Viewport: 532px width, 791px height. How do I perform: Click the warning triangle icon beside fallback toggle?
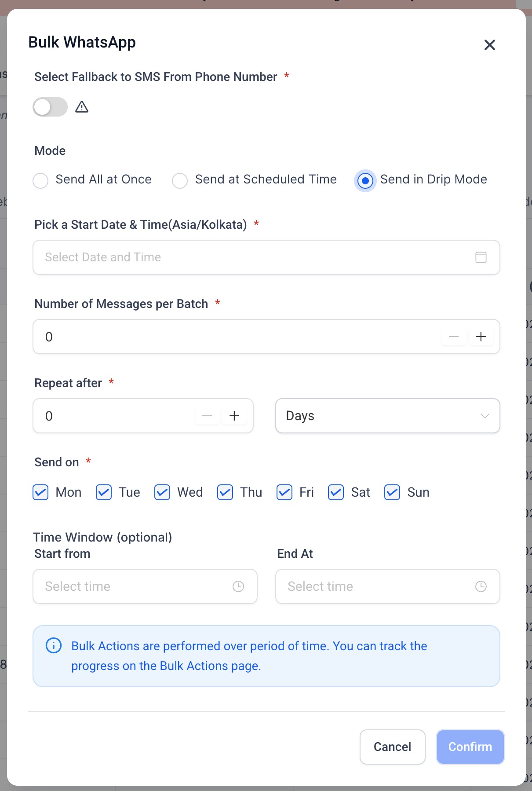82,107
